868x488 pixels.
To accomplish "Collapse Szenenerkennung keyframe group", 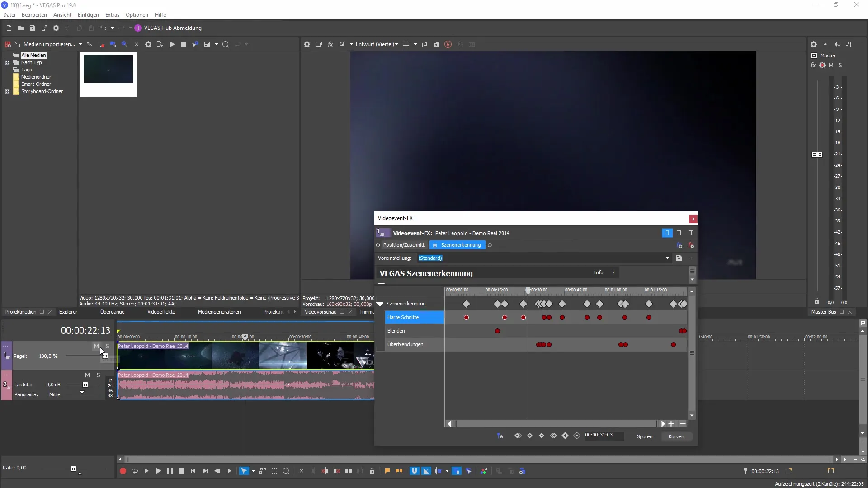I will [x=380, y=304].
